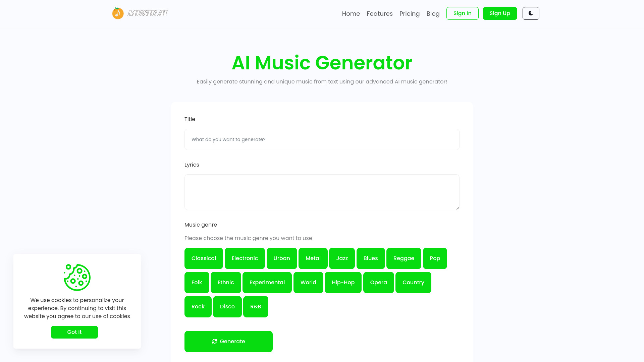Select the Electronic music genre button
Screen dimensions: 644x362
pyautogui.click(x=245, y=258)
